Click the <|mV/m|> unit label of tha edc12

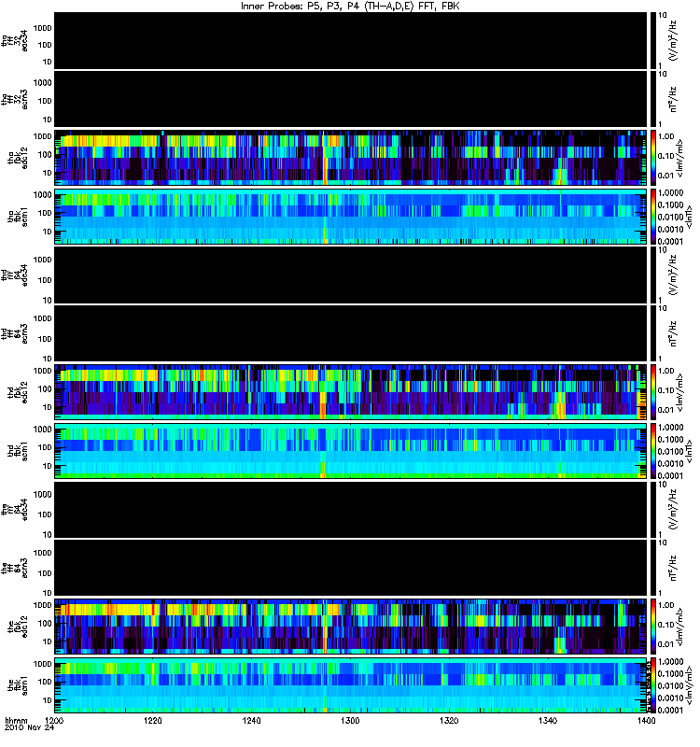point(681,158)
